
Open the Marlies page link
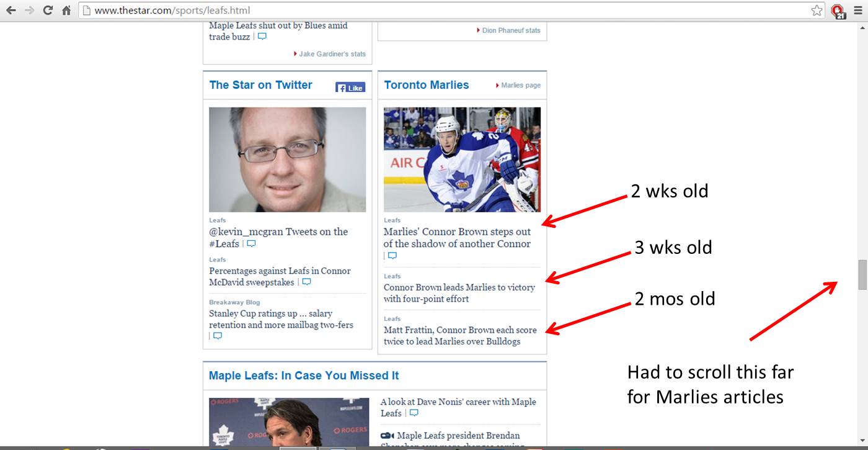pyautogui.click(x=520, y=85)
